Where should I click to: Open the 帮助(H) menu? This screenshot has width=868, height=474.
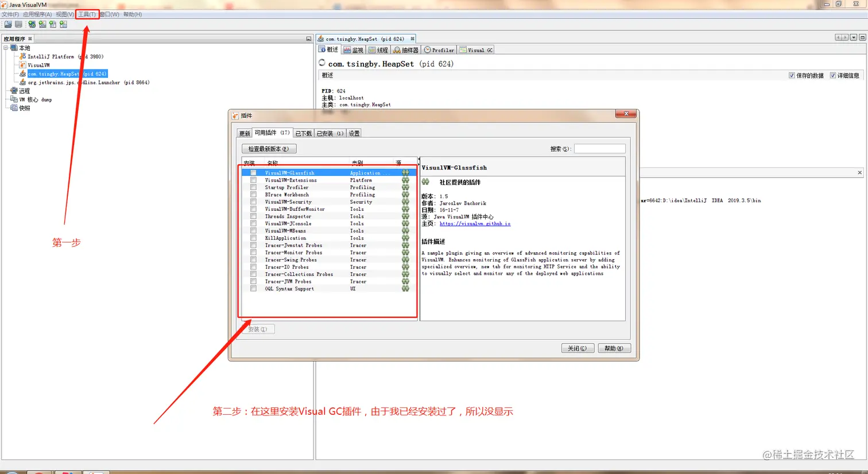(133, 14)
